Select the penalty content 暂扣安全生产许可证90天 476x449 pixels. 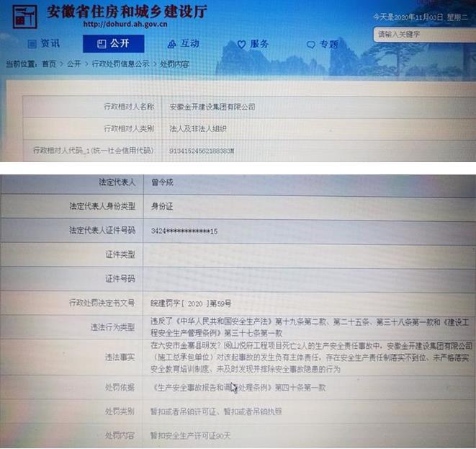[190, 436]
